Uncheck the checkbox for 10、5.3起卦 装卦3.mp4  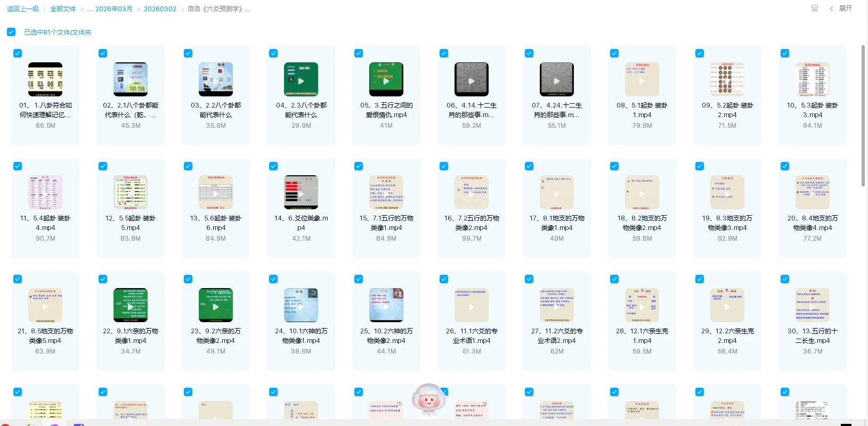pos(785,53)
